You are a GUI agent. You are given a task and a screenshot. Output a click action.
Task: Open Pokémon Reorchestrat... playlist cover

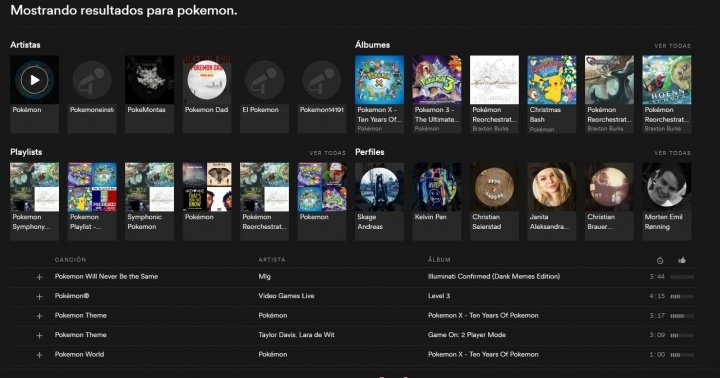(x=264, y=187)
